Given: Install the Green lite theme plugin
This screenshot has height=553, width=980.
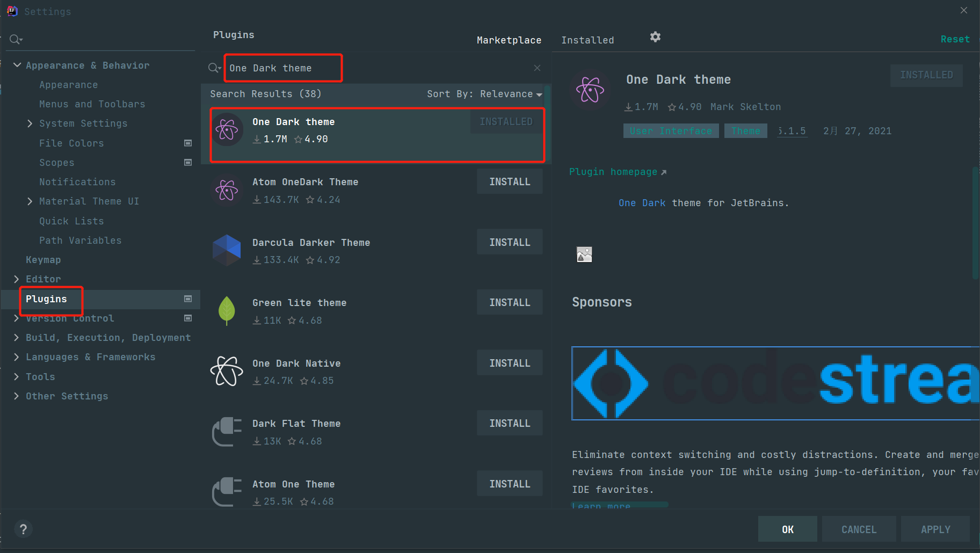Looking at the screenshot, I should [x=510, y=303].
